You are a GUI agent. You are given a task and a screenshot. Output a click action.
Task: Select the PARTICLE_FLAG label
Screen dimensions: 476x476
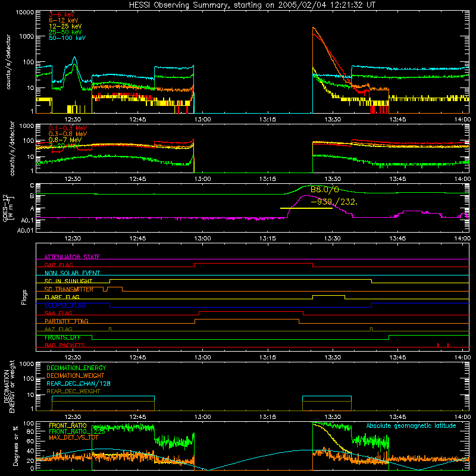pos(67,321)
